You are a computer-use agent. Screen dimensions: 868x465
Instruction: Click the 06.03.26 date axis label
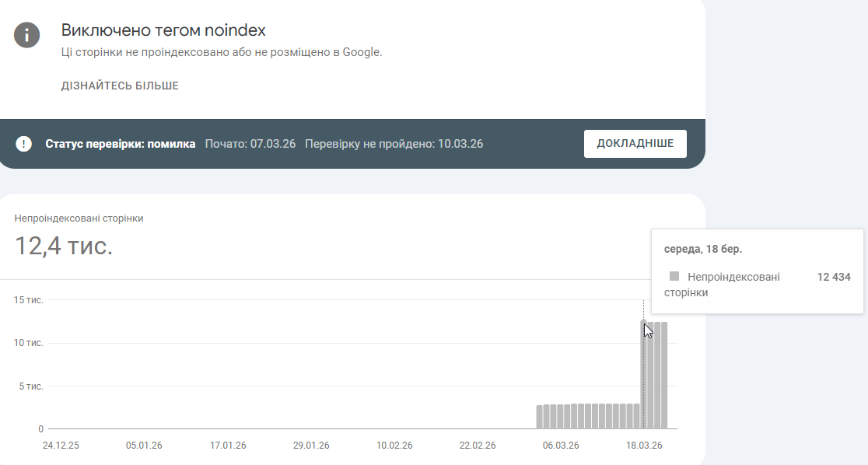pyautogui.click(x=561, y=446)
